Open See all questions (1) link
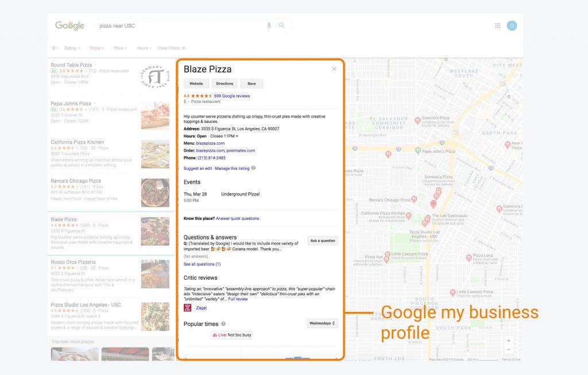This screenshot has width=588, height=375. [202, 264]
